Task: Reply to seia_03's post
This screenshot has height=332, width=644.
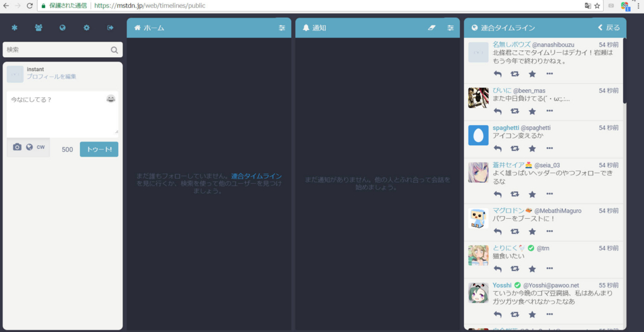Action: click(x=497, y=194)
